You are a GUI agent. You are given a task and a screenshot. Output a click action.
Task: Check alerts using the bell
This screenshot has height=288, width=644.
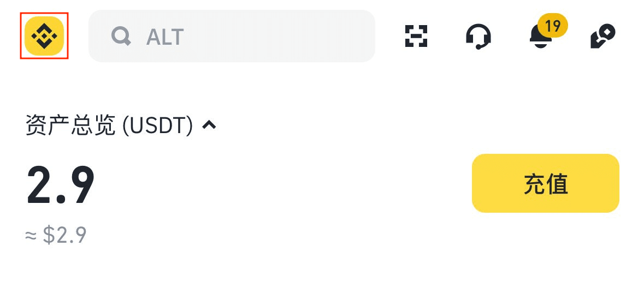pos(540,39)
